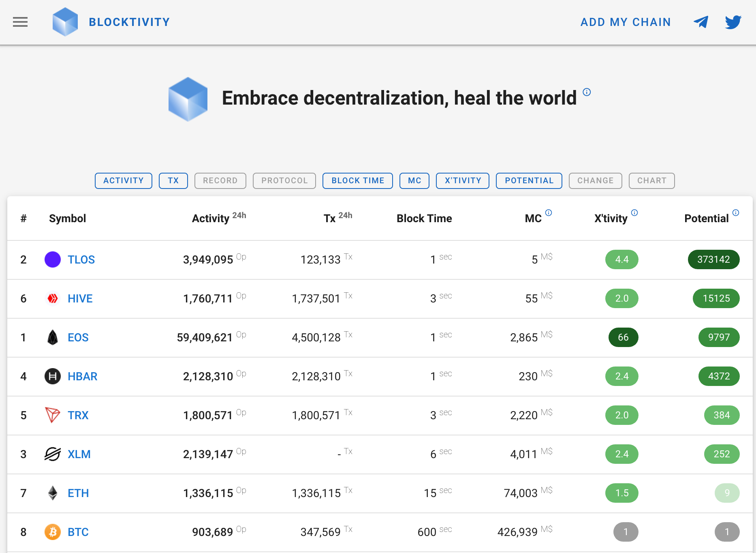
Task: Sort by the Tx 24h column header
Action: coord(338,218)
